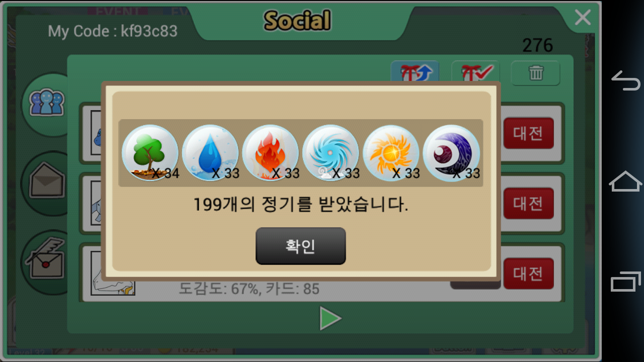This screenshot has height=362, width=644.
Task: Click the trash can delete button
Action: (x=535, y=73)
